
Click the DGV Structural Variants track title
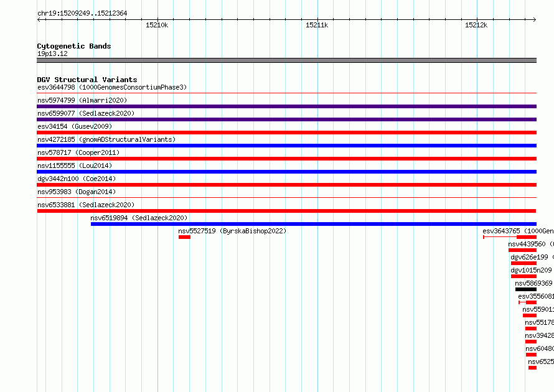point(87,80)
